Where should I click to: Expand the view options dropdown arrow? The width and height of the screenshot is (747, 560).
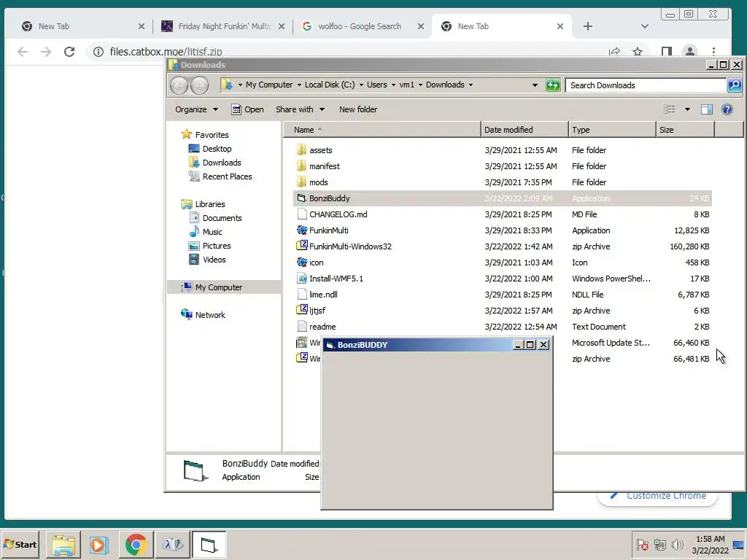tap(687, 109)
